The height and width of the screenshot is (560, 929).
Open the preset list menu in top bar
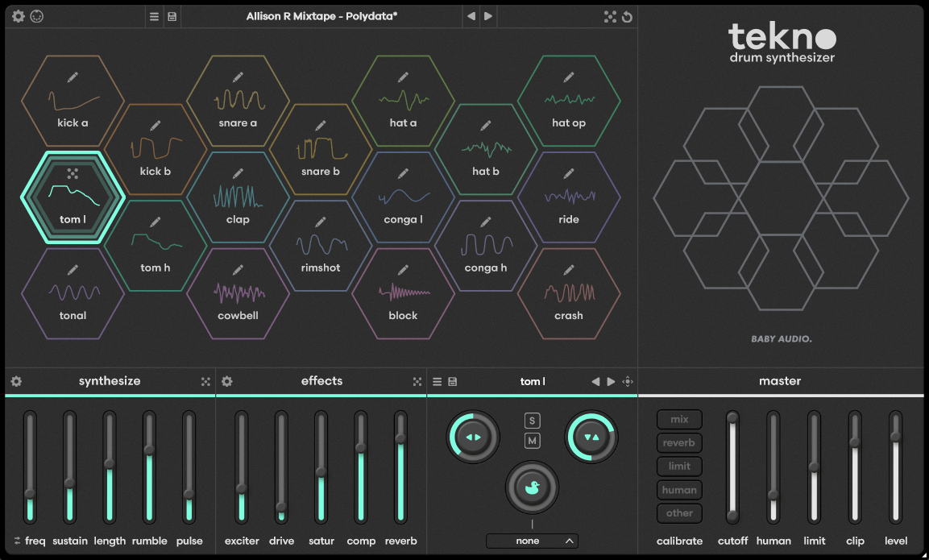pos(155,16)
